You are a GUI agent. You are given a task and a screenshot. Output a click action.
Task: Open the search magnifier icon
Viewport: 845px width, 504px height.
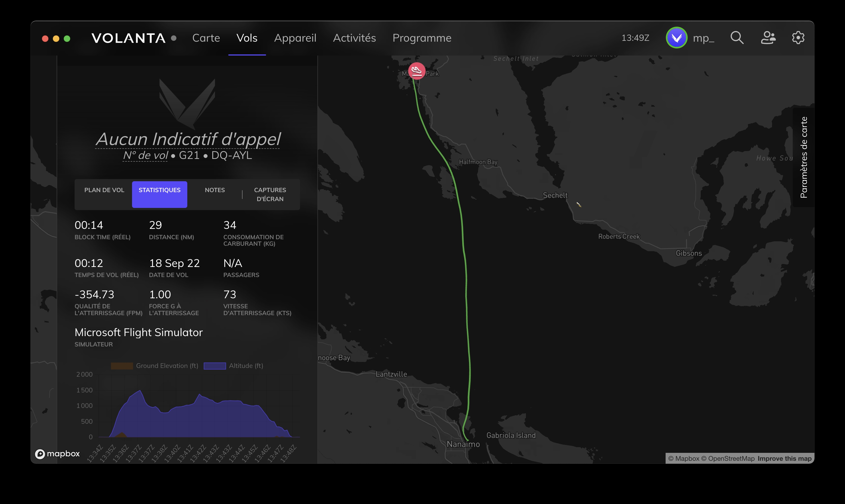(737, 38)
